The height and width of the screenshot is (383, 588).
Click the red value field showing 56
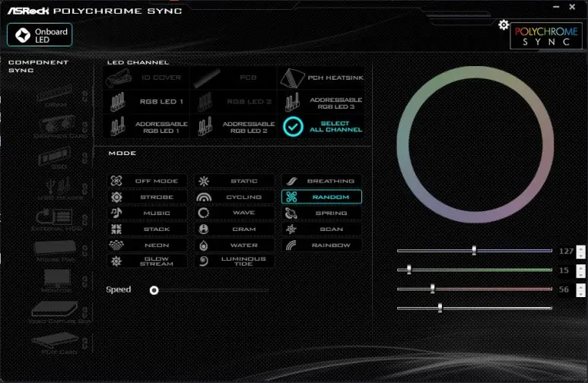(566, 290)
